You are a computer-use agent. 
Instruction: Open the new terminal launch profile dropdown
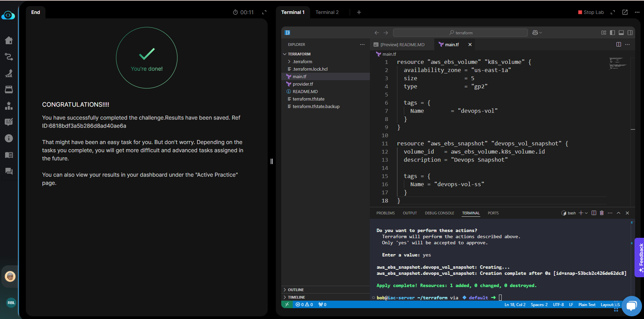click(x=586, y=213)
